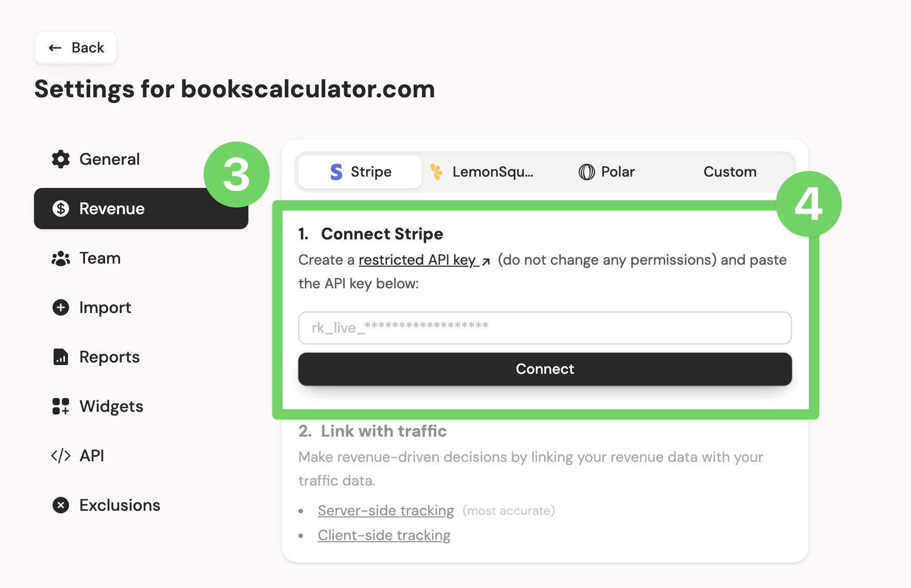This screenshot has width=911, height=588.
Task: Click the Team people icon
Action: click(61, 258)
